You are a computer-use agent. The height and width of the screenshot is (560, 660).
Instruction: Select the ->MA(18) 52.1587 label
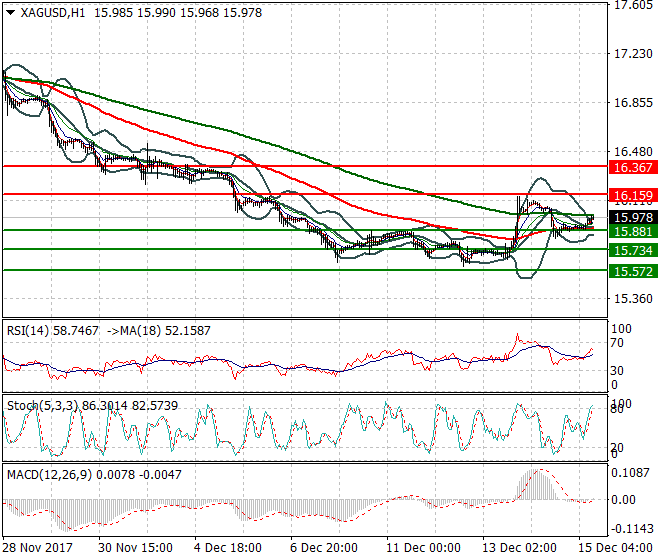coord(159,331)
